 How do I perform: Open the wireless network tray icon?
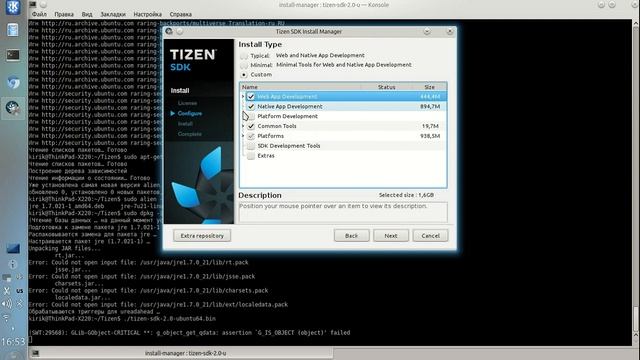click(x=6, y=318)
